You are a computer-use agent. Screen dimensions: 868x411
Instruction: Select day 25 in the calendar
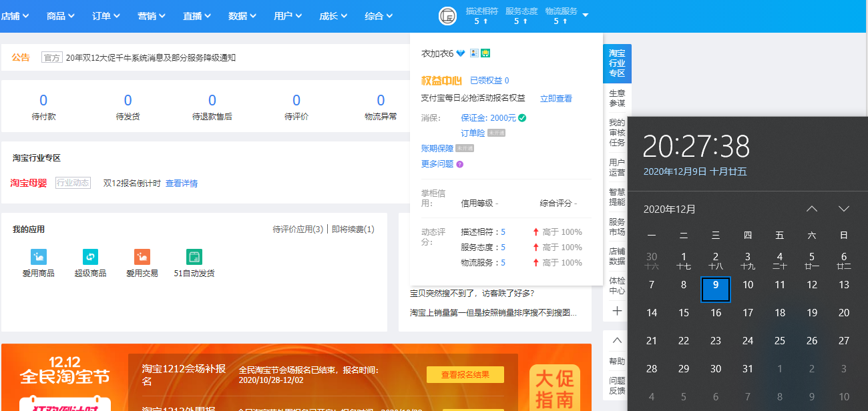pos(780,341)
